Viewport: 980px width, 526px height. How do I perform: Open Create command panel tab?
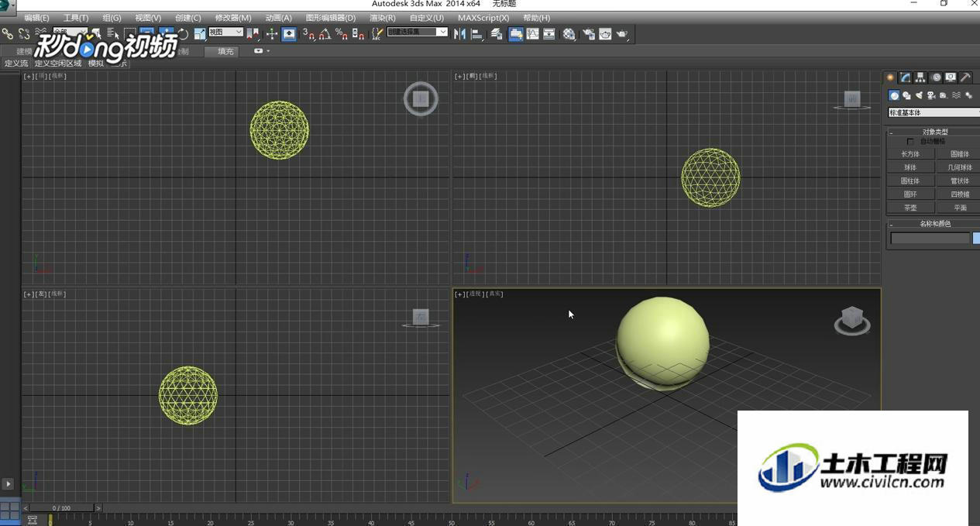(891, 77)
